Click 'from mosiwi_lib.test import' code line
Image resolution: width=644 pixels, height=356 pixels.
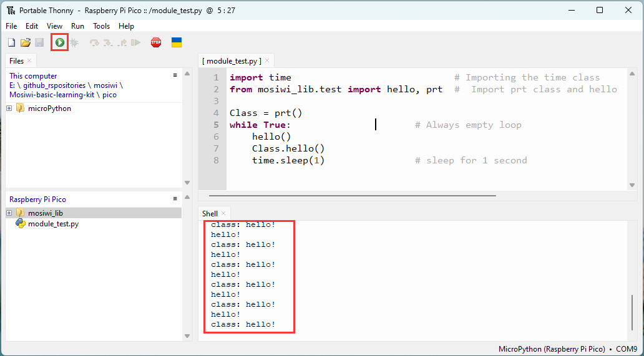[x=305, y=89]
